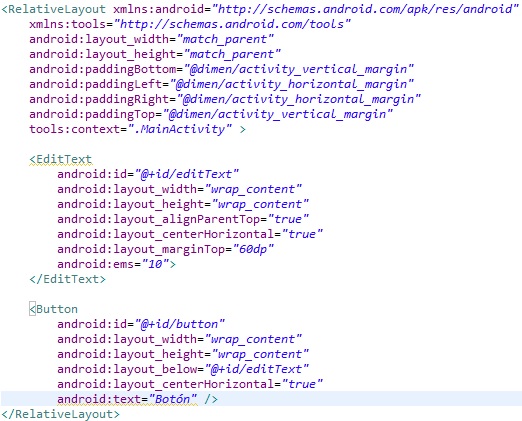
Task: Click the @+id/button id value
Action: (180, 324)
